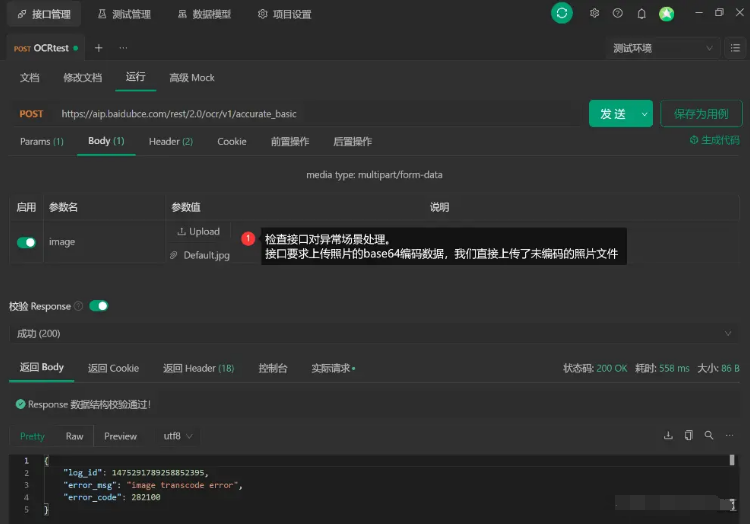Open the pre-operation tab

(x=290, y=142)
